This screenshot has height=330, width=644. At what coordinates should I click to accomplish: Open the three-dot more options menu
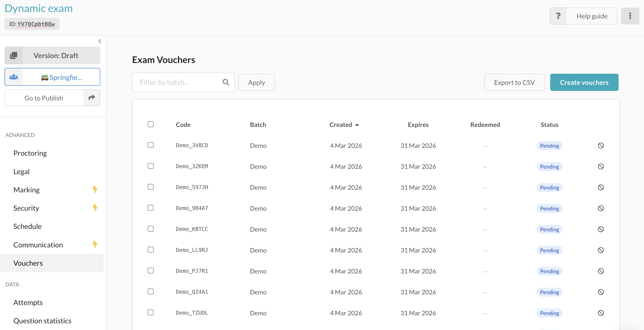[630, 16]
